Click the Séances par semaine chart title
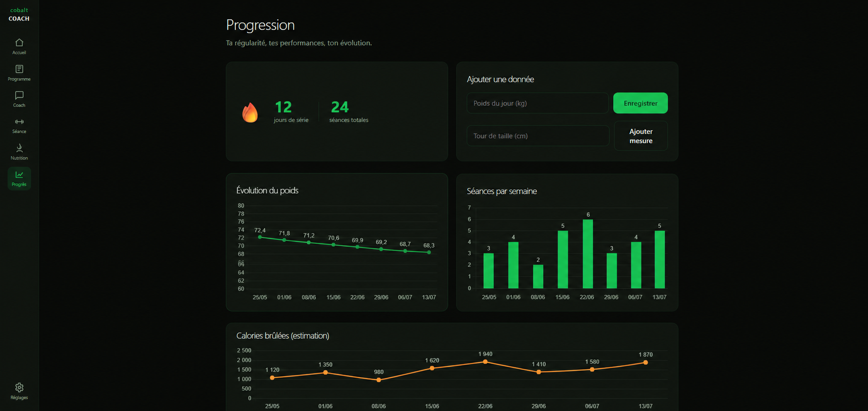 click(x=501, y=191)
